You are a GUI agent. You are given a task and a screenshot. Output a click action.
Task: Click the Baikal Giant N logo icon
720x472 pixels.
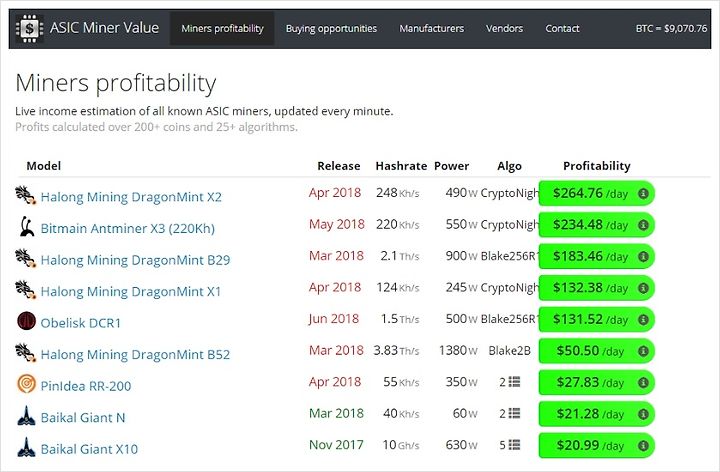pos(26,416)
